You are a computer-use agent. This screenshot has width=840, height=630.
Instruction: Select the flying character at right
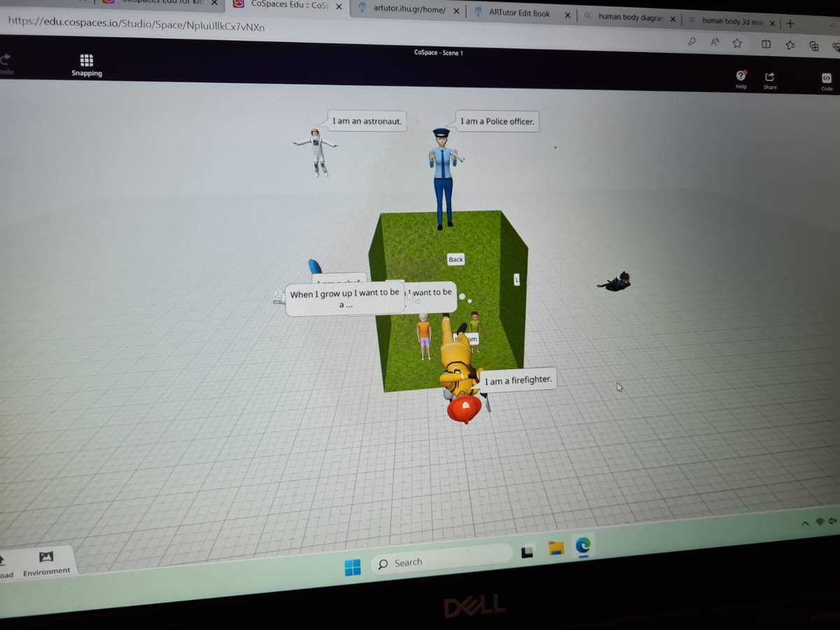click(615, 282)
